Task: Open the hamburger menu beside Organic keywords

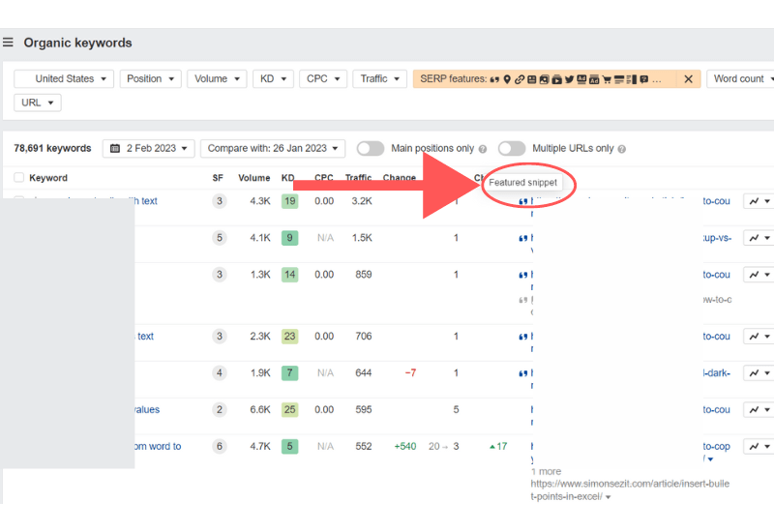Action: [9, 43]
